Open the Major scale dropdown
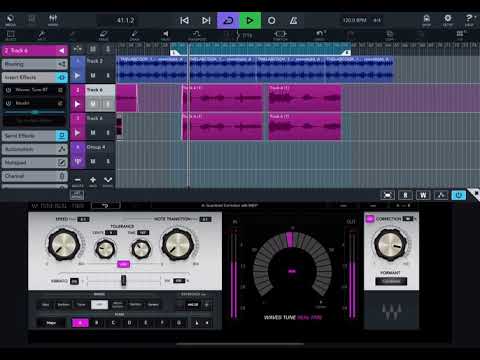The width and height of the screenshot is (480, 360). coord(51,323)
